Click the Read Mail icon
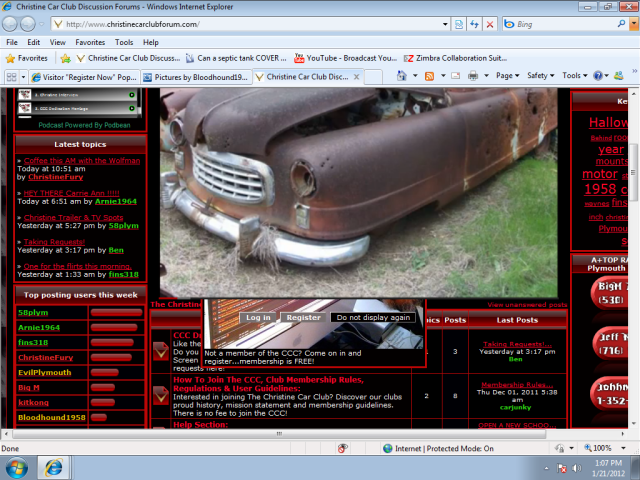Image resolution: width=640 pixels, height=480 pixels. point(456,76)
